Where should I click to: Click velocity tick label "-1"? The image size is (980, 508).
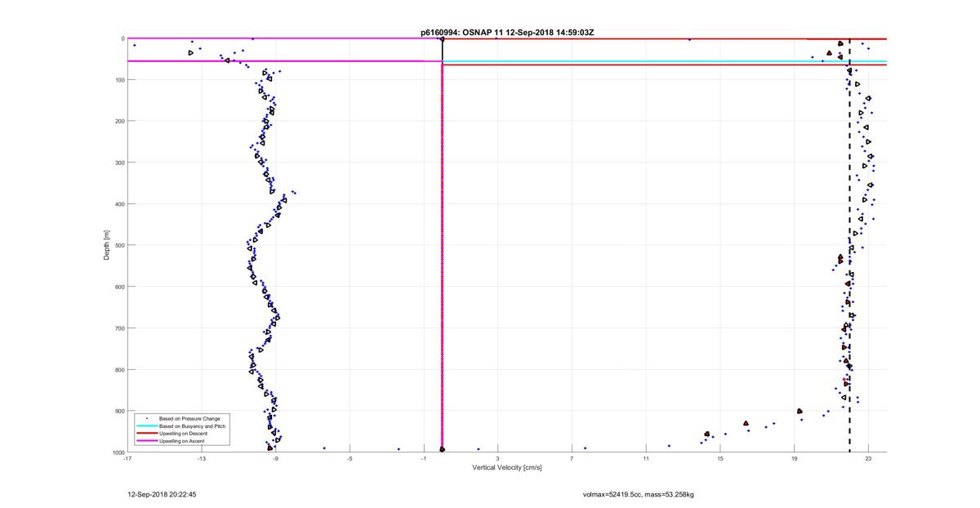click(423, 459)
